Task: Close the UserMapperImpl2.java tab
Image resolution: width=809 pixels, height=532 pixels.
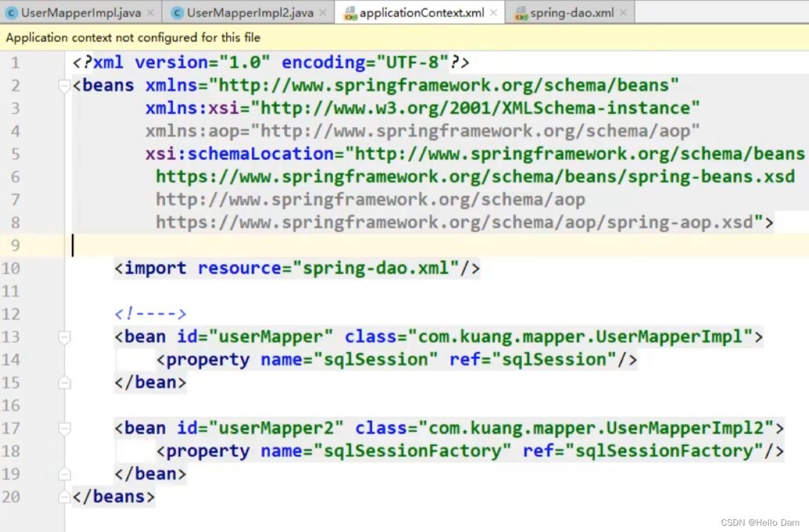Action: click(322, 13)
